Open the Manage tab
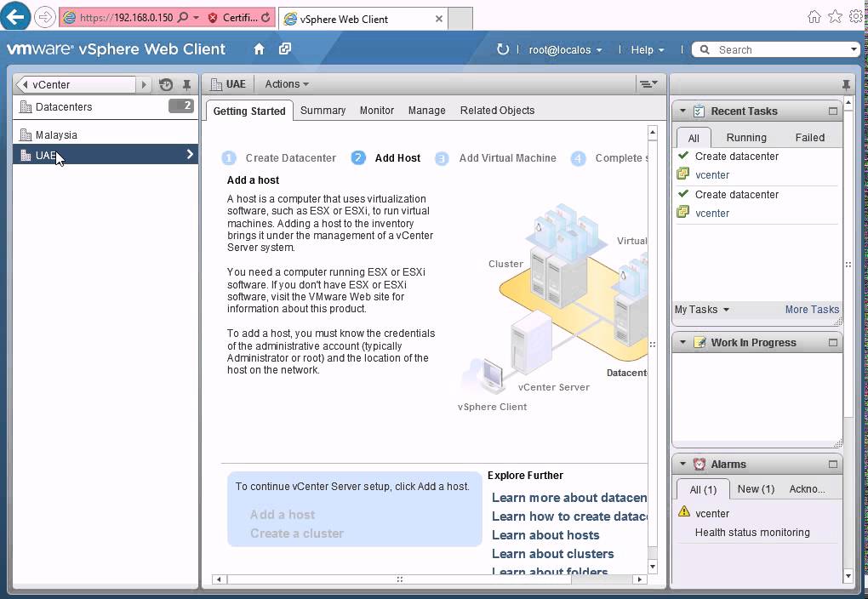The image size is (868, 599). [427, 110]
